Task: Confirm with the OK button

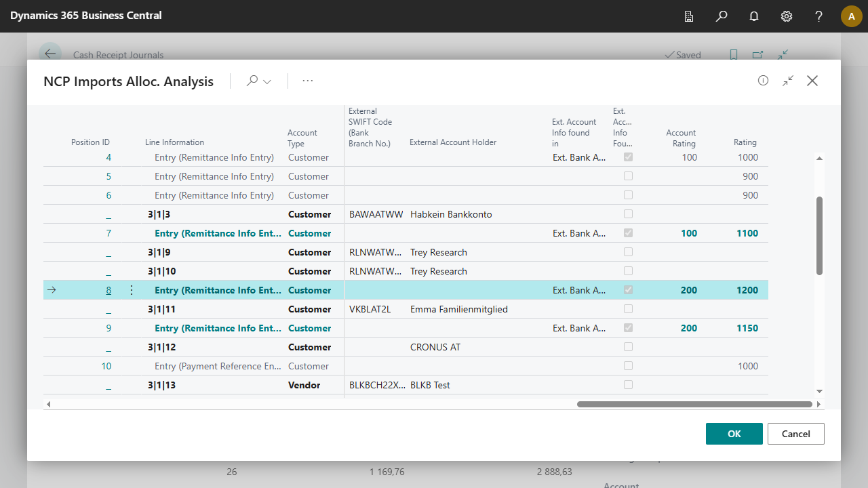Action: (734, 434)
